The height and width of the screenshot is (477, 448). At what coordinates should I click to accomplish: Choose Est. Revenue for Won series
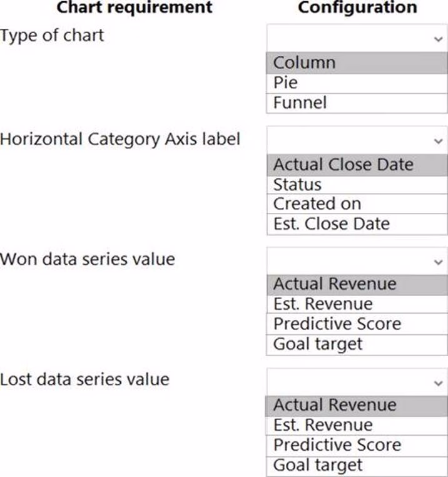[x=357, y=304]
